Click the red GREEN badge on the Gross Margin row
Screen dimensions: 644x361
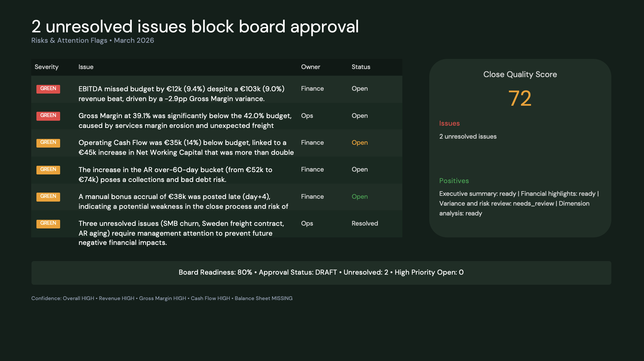click(x=48, y=116)
